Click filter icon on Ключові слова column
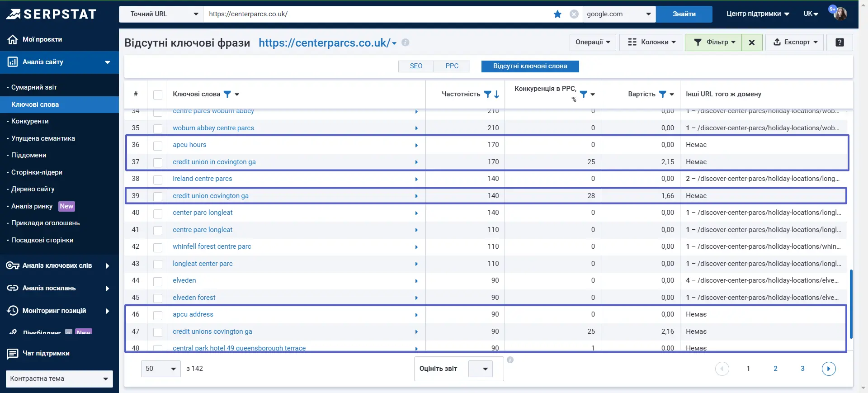Viewport: 868px width, 393px height. coord(227,94)
